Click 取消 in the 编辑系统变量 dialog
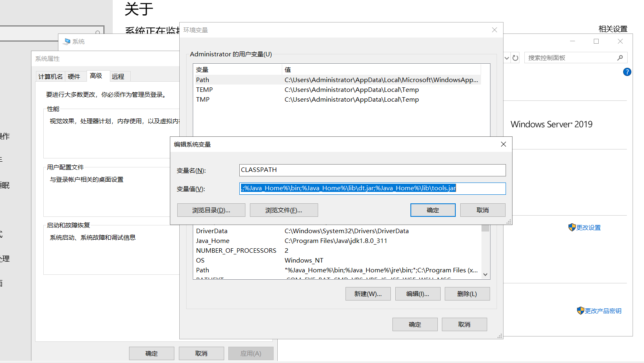This screenshot has width=644, height=363. click(x=483, y=210)
